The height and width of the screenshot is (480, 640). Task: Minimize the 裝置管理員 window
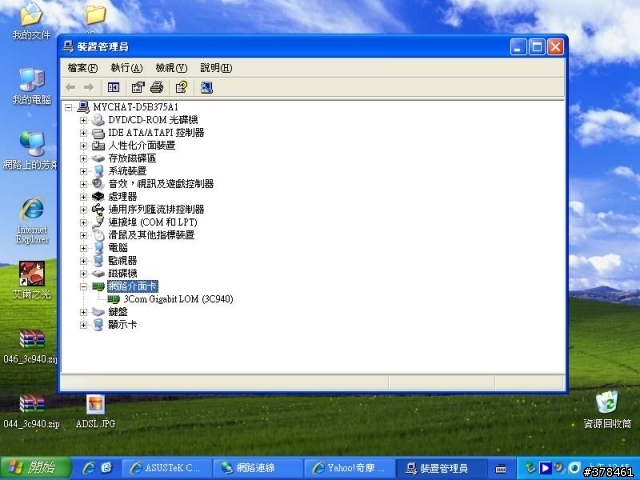[x=518, y=47]
